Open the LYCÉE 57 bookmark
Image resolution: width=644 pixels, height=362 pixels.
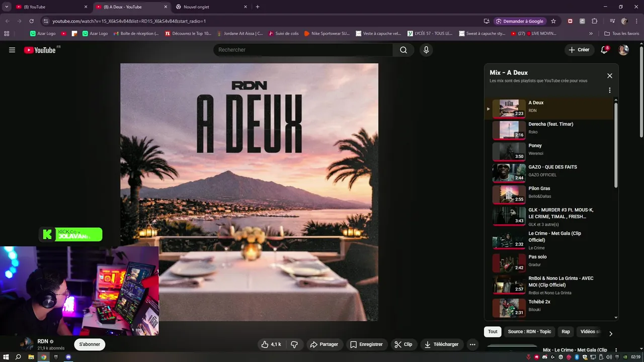(430, 34)
